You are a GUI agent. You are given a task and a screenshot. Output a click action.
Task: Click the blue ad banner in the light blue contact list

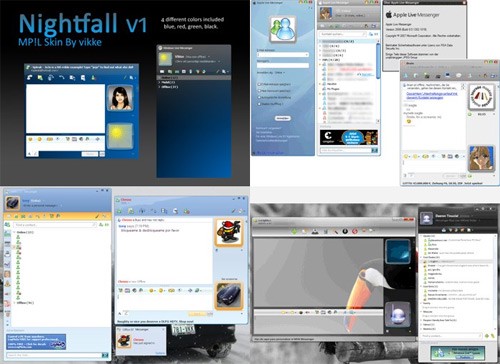tap(36, 342)
